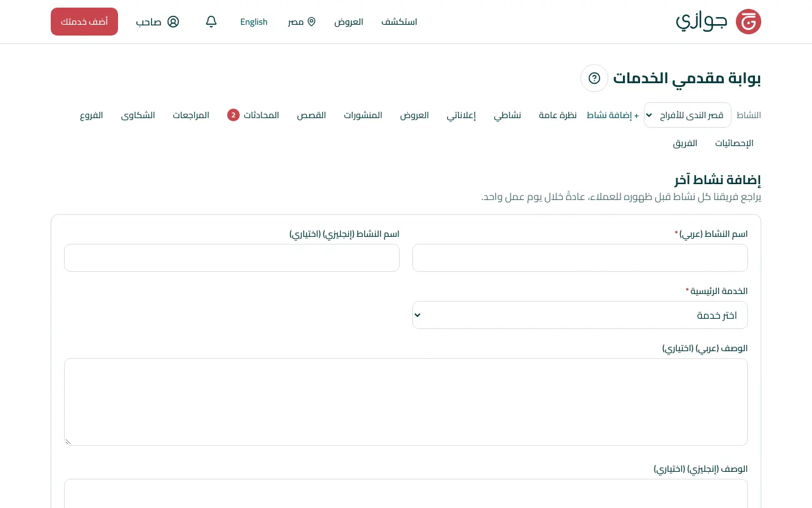Grab the Arabic description textarea resize handle
Viewport: 812px width, 508px height.
[x=68, y=441]
